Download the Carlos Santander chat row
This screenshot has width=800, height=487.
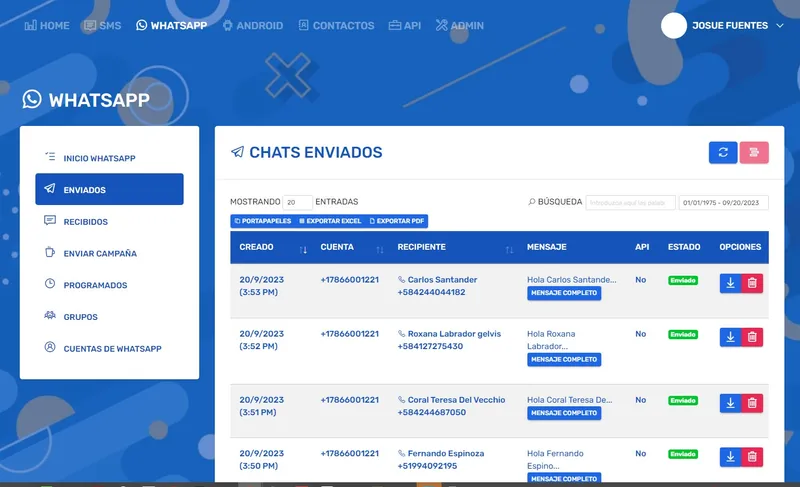pyautogui.click(x=730, y=283)
